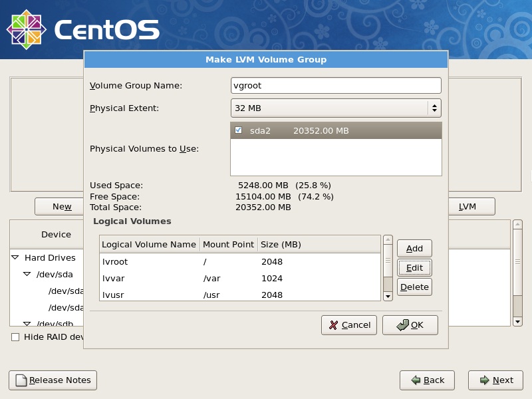Image resolution: width=532 pixels, height=399 pixels.
Task: Click down arrow of logical volumes scrollbar
Action: [388, 296]
